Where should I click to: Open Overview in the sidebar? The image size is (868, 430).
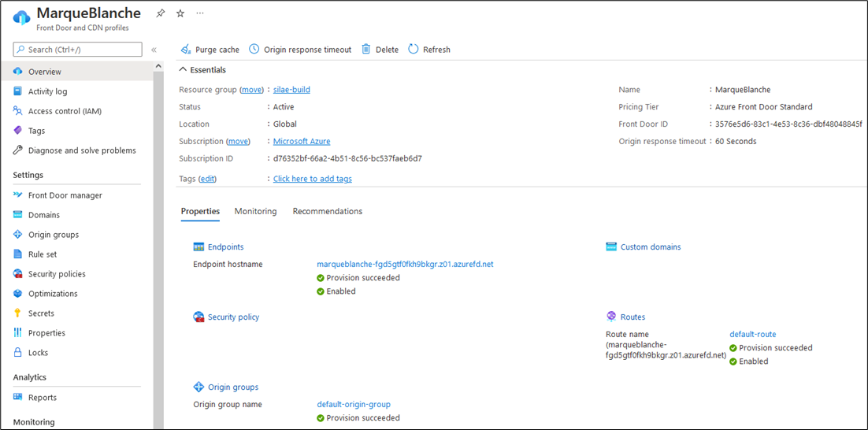tap(77, 72)
